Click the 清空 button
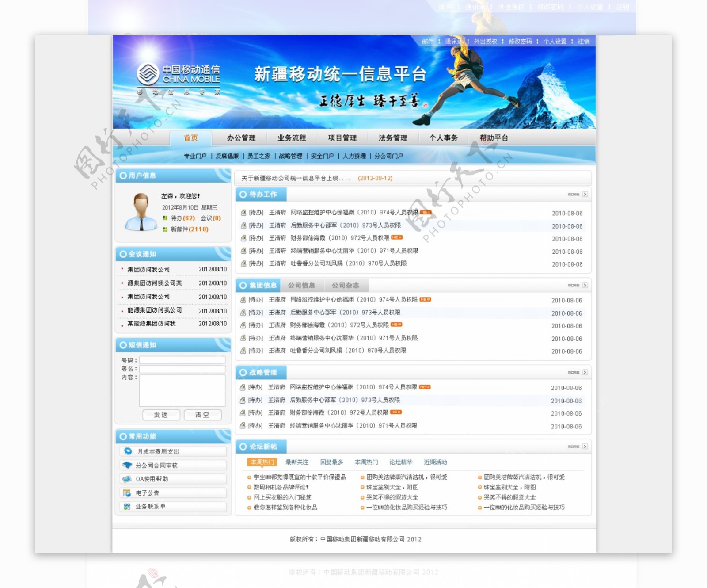The image size is (707, 588). point(202,415)
